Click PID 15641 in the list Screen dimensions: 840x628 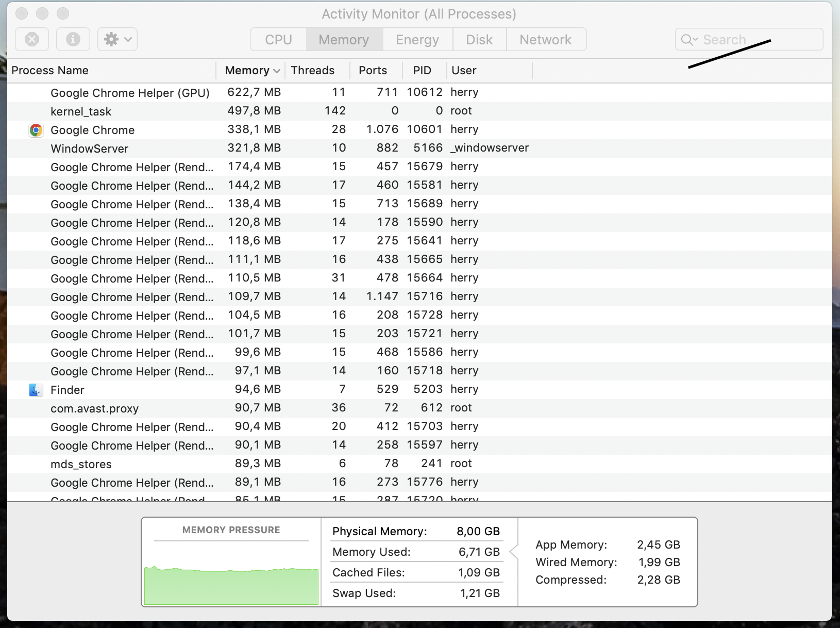pos(425,241)
